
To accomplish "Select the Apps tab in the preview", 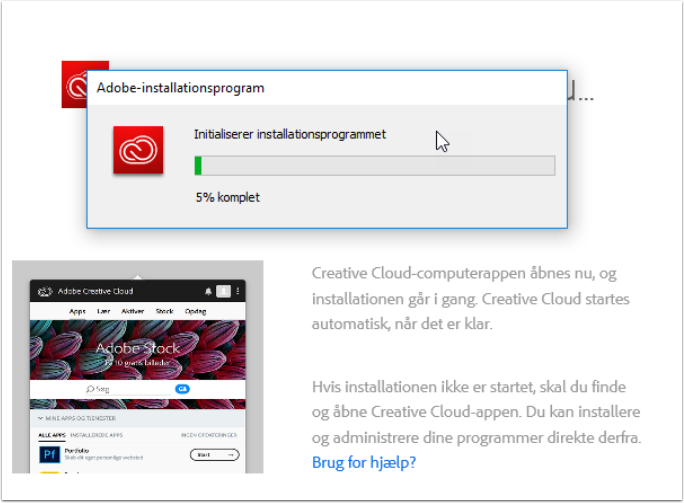I will click(x=78, y=311).
